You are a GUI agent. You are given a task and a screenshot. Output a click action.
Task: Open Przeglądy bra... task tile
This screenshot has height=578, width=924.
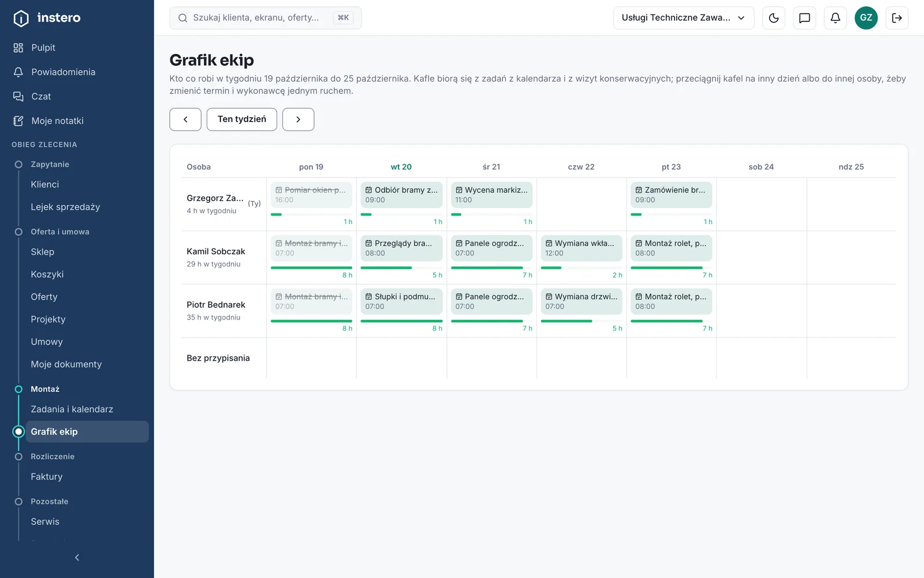pyautogui.click(x=401, y=248)
